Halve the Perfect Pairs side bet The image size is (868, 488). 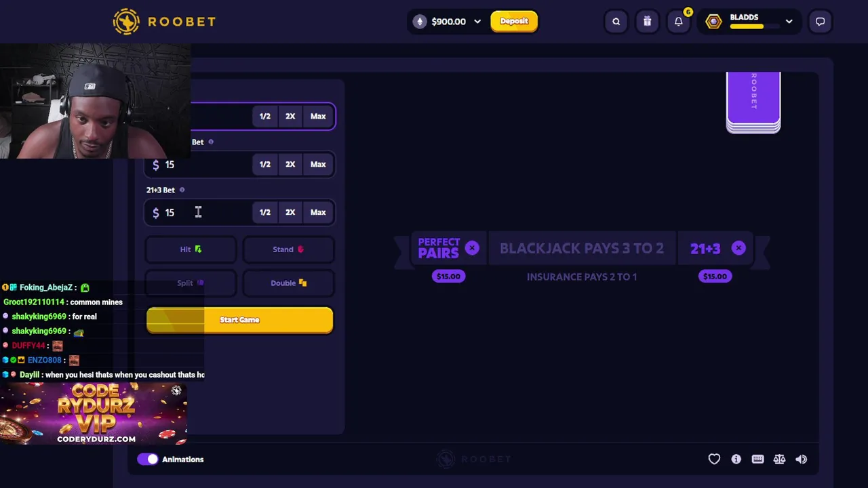[x=265, y=164]
